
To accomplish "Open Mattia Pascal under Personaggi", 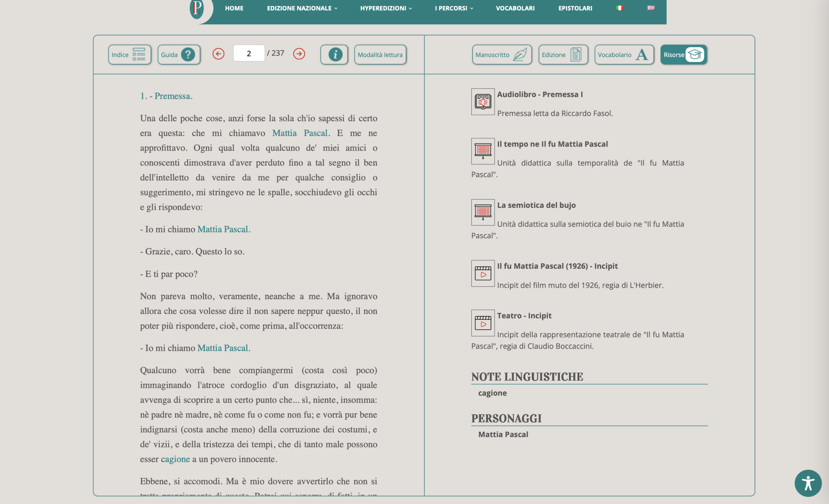I will click(x=503, y=434).
